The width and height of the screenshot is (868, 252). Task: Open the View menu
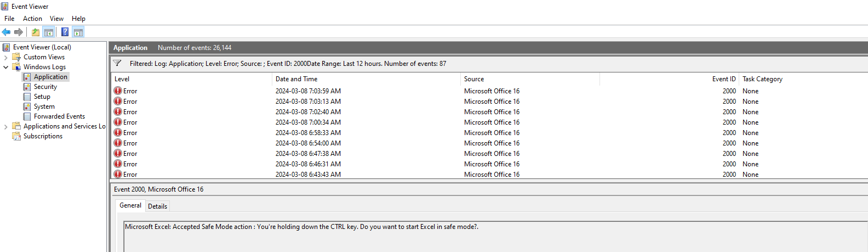56,18
